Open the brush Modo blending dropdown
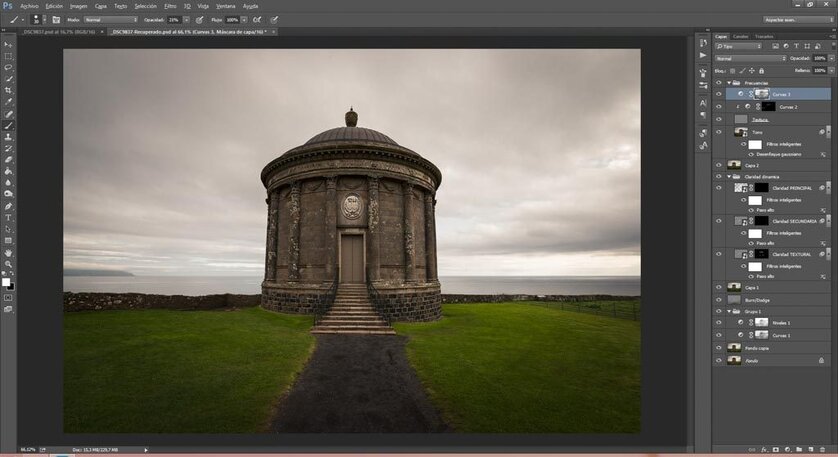Screen dimensions: 838x457 coord(110,19)
